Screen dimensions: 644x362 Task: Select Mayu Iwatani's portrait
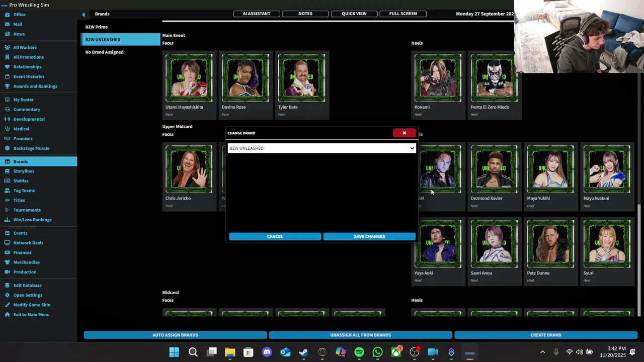[607, 169]
